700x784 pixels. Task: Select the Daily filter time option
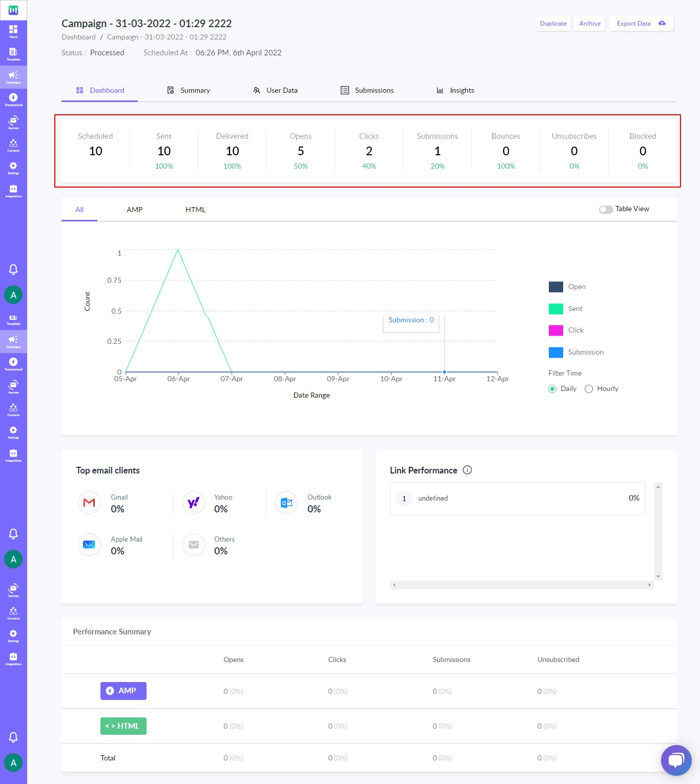coord(552,389)
